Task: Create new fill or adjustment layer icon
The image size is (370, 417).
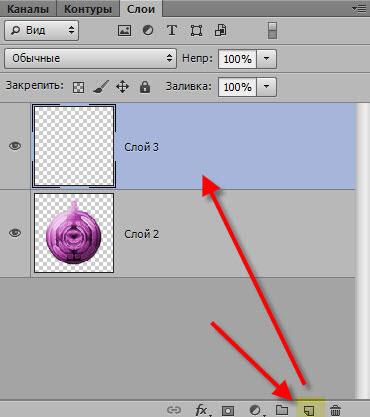Action: pos(256,410)
